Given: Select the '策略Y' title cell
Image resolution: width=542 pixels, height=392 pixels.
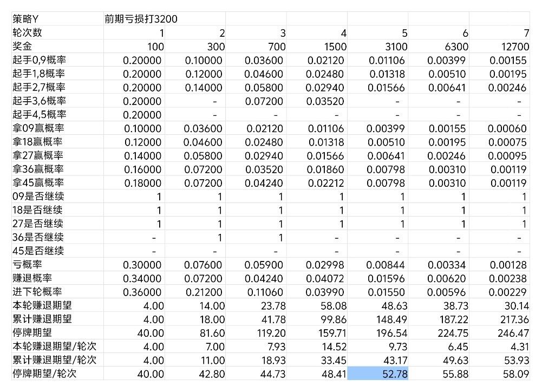Looking at the screenshot, I should tap(25, 19).
